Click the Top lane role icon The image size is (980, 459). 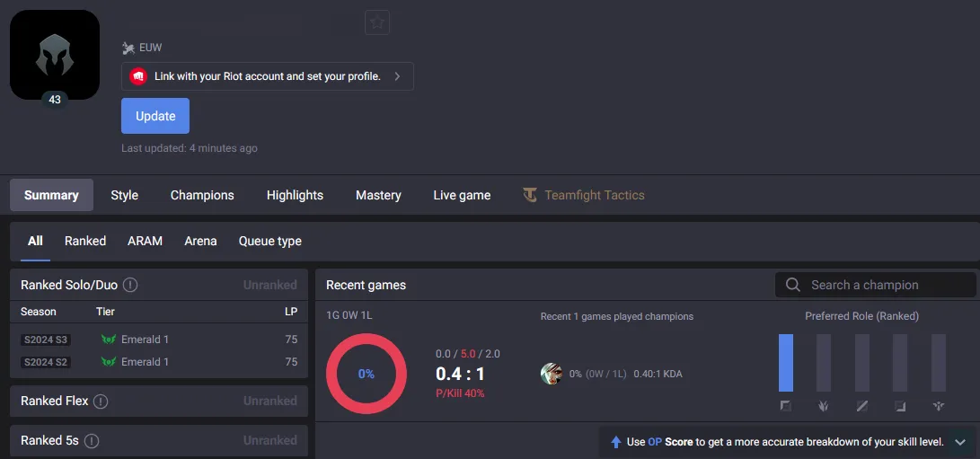(x=786, y=407)
